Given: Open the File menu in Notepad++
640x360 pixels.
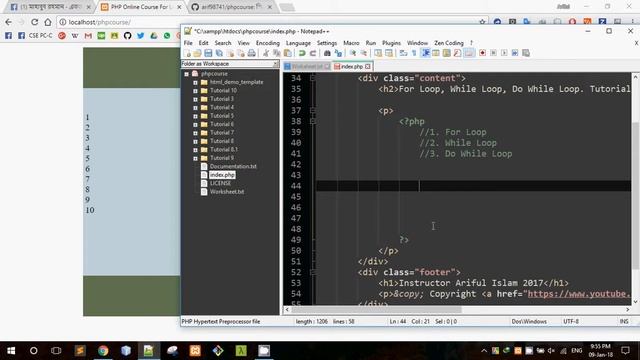Looking at the screenshot, I should pos(188,43).
